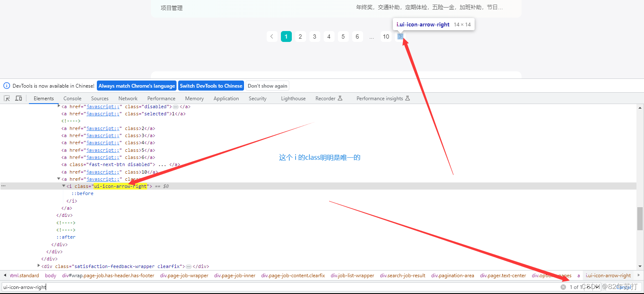Switch to the Network tab
This screenshot has width=644, height=294.
[x=127, y=98]
